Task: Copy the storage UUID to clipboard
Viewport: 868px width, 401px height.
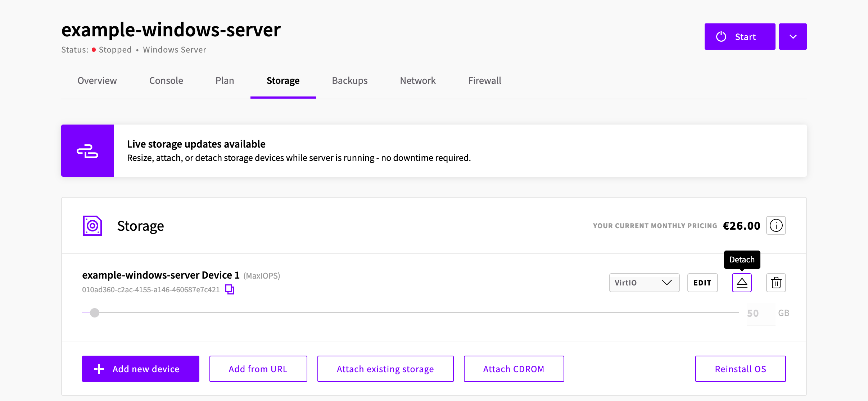Action: (230, 289)
